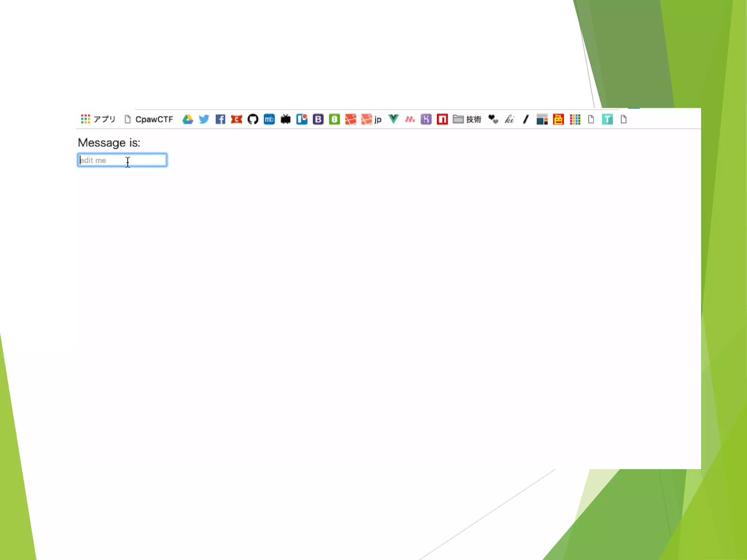
Task: Open the purple 'K' bookmark icon
Action: click(x=426, y=119)
